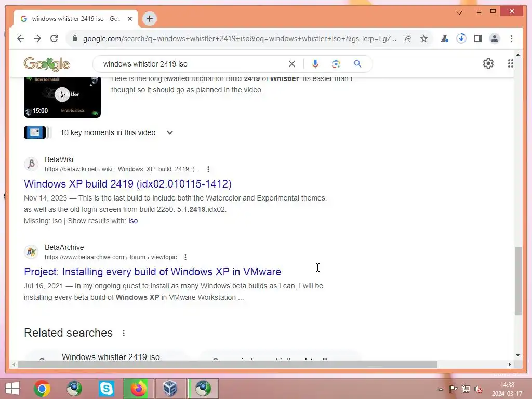532x399 pixels.
Task: Click the scroll right arrow
Action: point(509,364)
